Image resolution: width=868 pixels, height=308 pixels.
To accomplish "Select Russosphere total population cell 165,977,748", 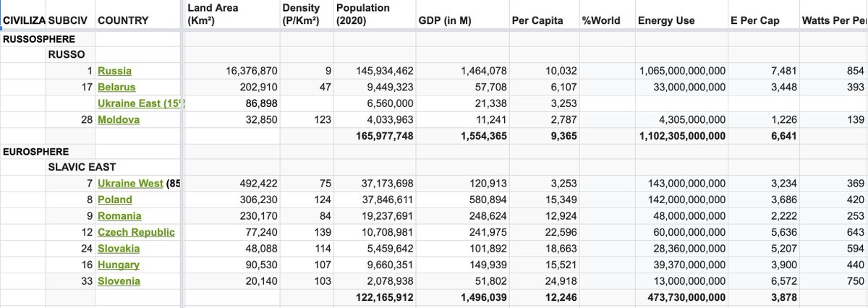I will pyautogui.click(x=384, y=136).
